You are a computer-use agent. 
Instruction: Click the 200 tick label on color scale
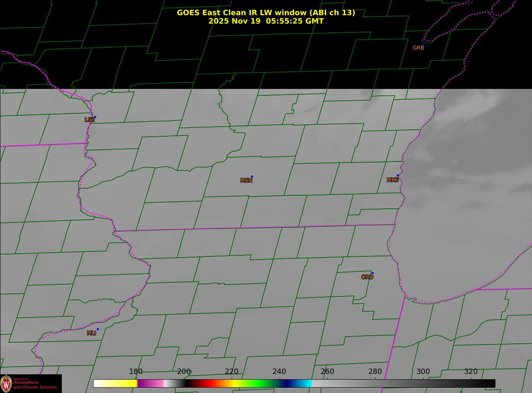[184, 372]
